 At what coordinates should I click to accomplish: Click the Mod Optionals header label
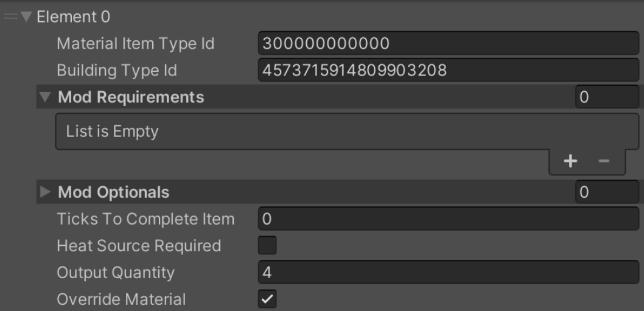[x=113, y=192]
